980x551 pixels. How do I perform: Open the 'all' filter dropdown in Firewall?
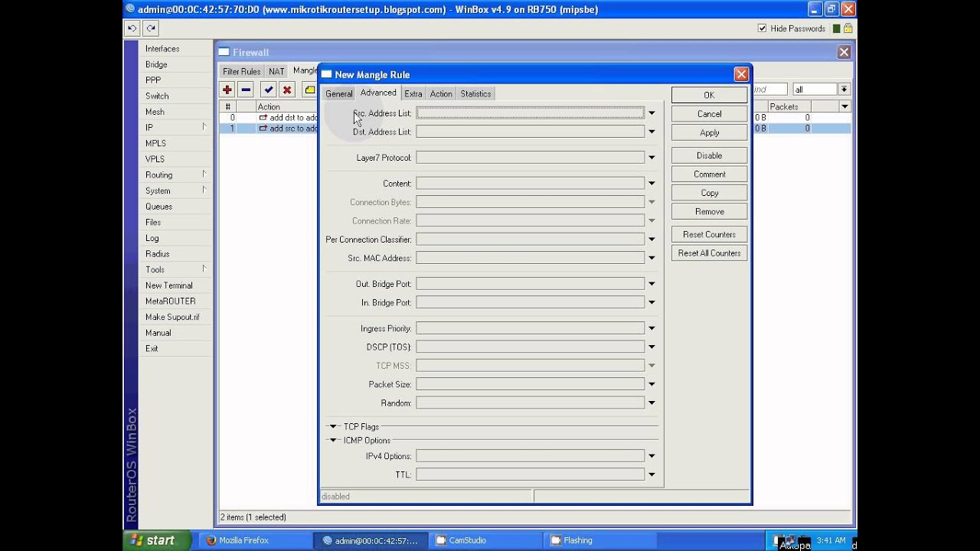coord(844,90)
